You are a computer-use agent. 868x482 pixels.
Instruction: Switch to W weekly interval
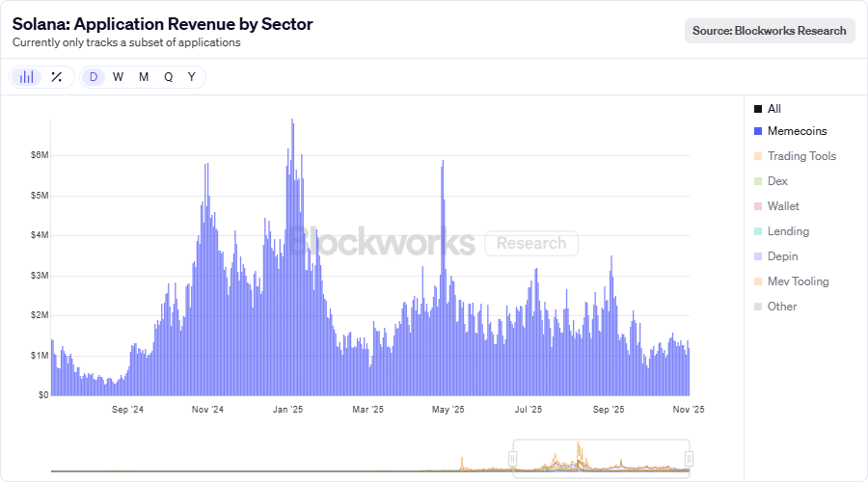118,77
